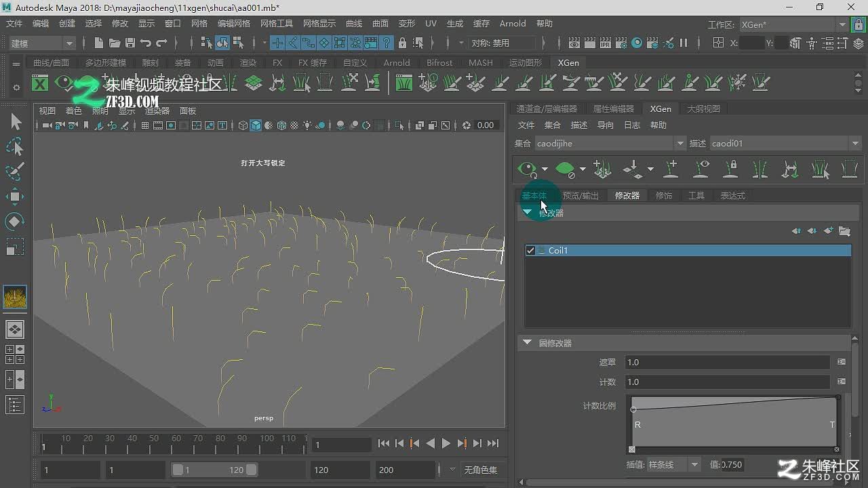868x488 pixels.
Task: Play the animation forward
Action: 446,443
